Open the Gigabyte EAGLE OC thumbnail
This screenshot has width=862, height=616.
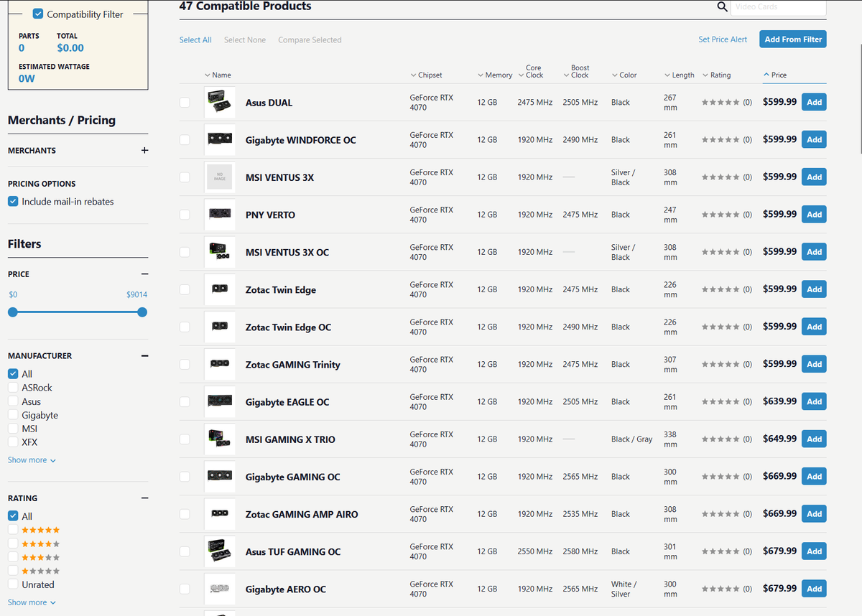coord(219,402)
